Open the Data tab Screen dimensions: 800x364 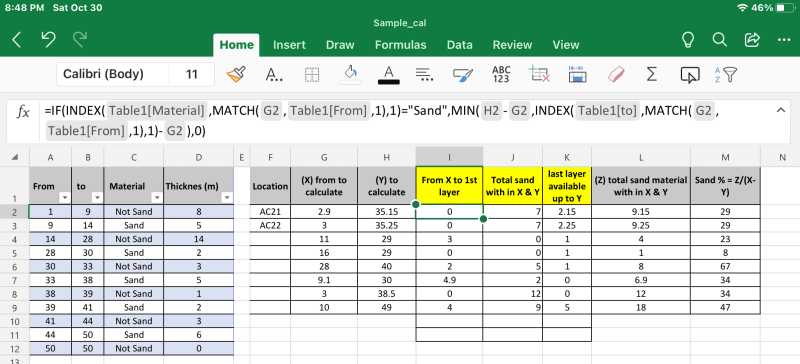pos(460,45)
